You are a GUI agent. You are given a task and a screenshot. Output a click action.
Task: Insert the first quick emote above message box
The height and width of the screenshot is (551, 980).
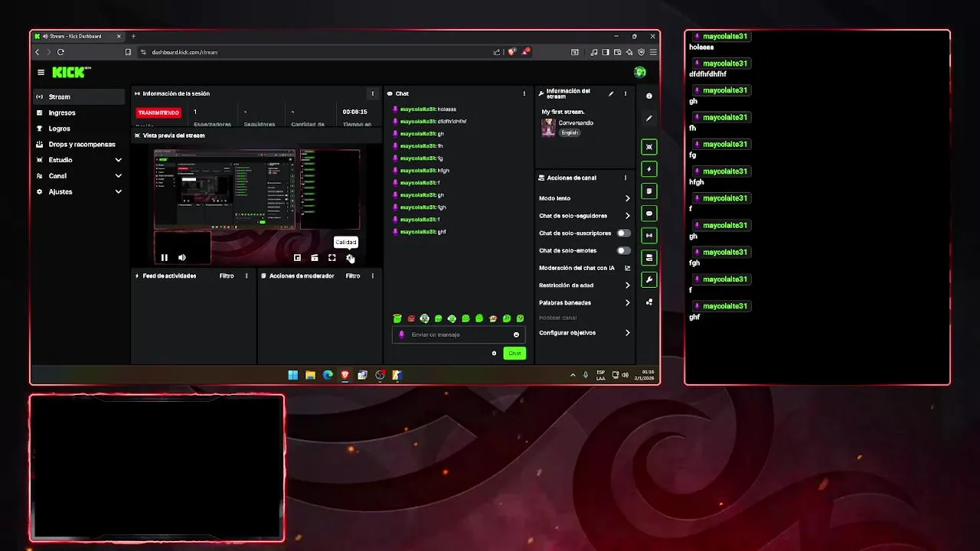[397, 318]
